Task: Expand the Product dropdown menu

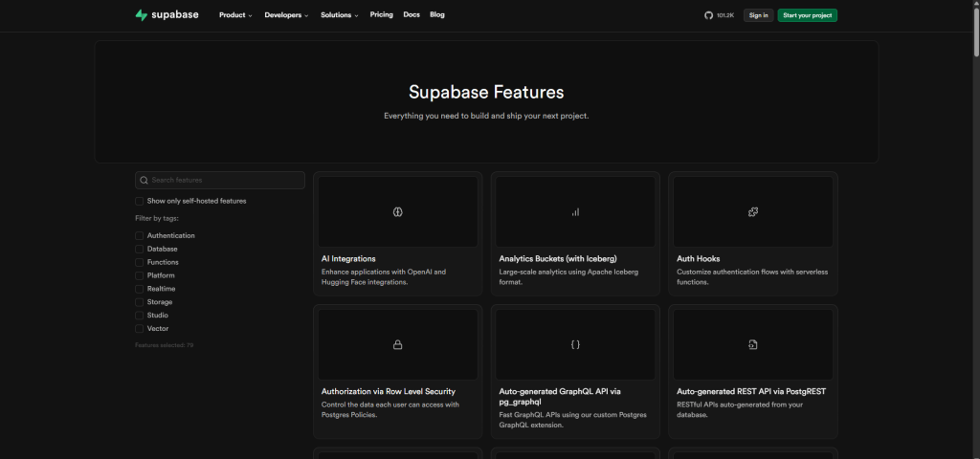Action: click(235, 15)
